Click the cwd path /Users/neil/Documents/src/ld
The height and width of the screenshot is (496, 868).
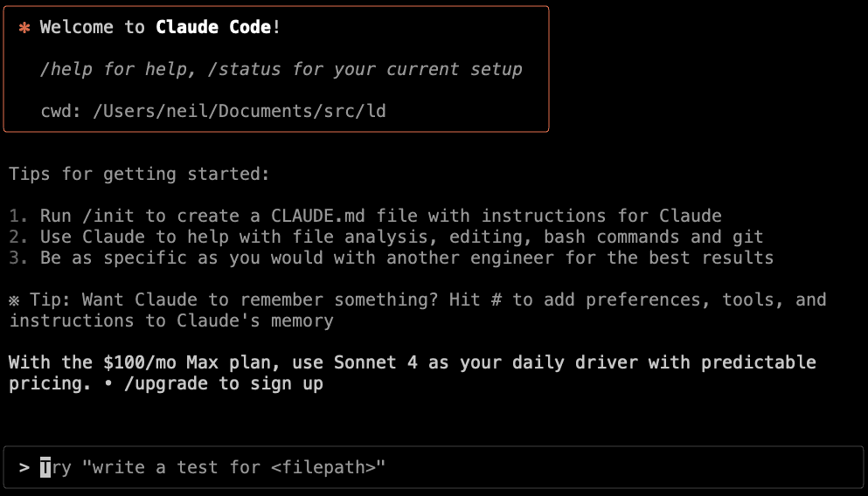[239, 111]
